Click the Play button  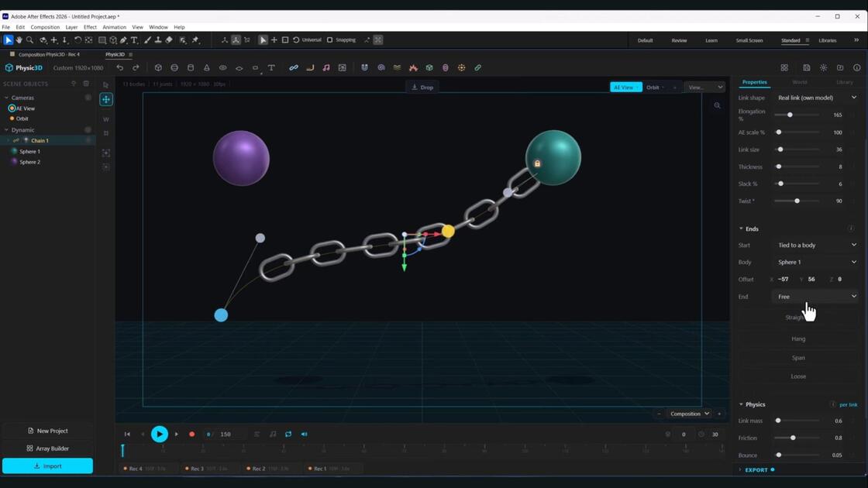160,435
